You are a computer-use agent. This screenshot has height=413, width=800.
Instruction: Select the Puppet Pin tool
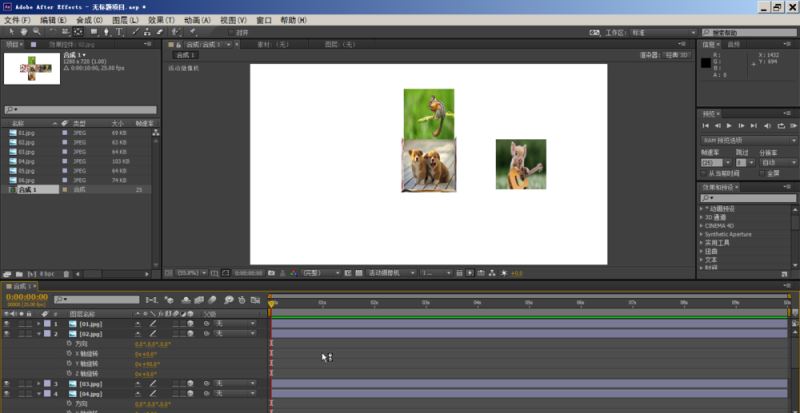pos(192,32)
